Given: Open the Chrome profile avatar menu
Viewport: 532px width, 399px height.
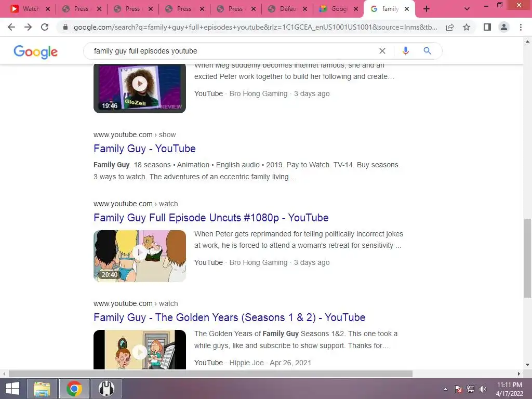Looking at the screenshot, I should (504, 27).
